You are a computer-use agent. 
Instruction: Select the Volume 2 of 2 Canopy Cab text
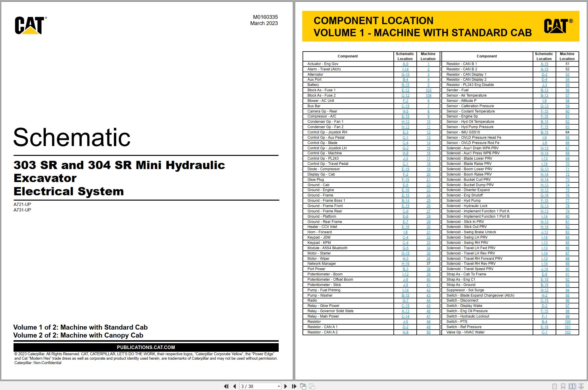(78, 335)
